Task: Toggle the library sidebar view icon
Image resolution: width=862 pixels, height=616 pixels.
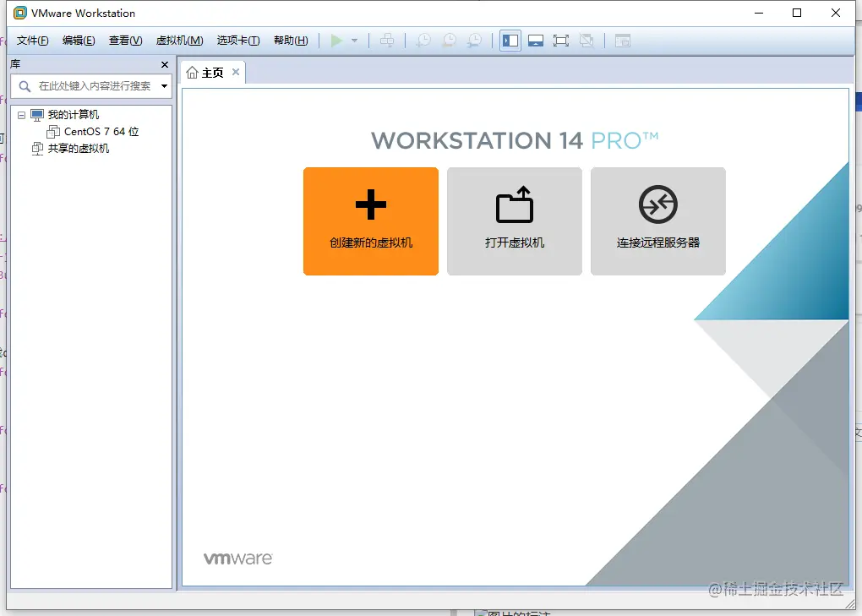Action: 510,41
